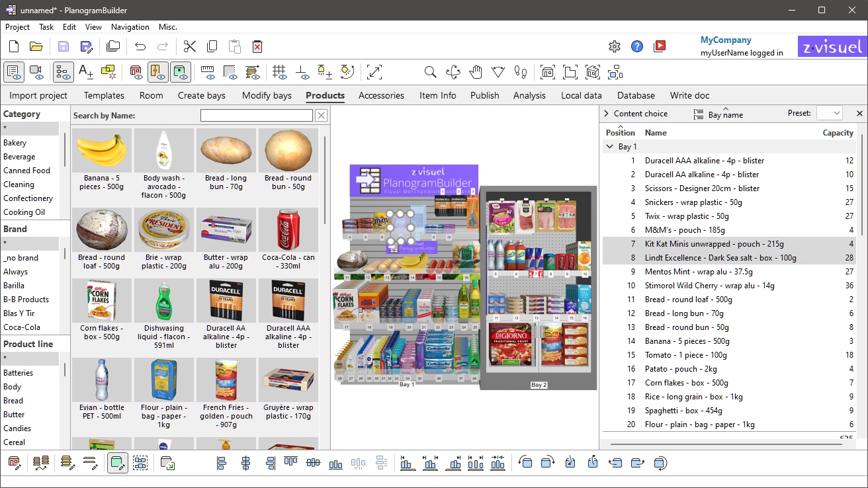
Task: Filter by the Beverage category
Action: tap(19, 157)
